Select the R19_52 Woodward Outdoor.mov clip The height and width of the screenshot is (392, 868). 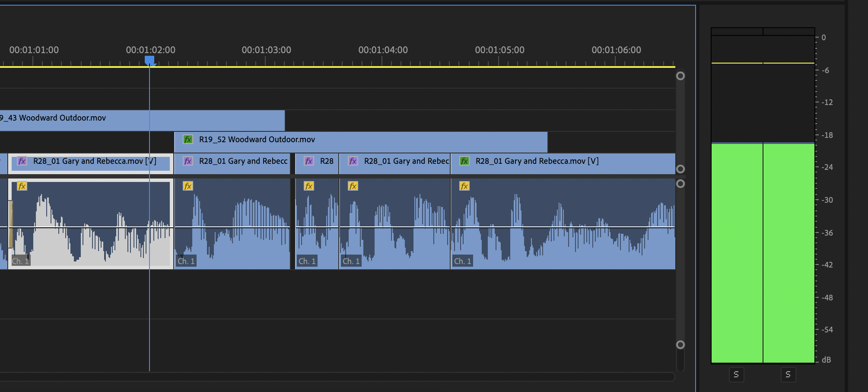(389, 143)
